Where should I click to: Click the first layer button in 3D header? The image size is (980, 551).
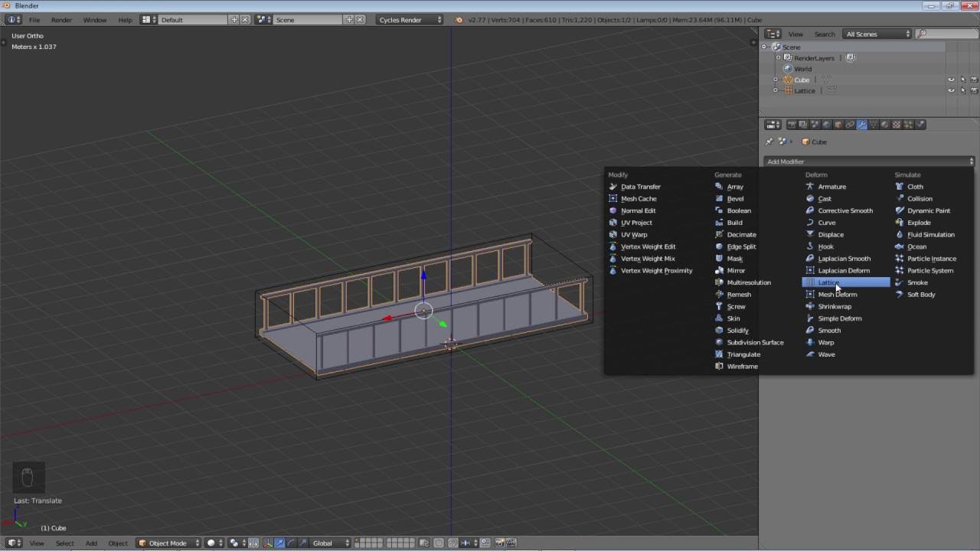tap(357, 540)
